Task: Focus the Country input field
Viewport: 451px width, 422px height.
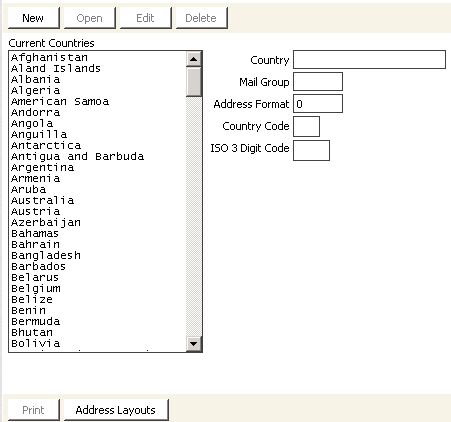Action: tap(369, 60)
